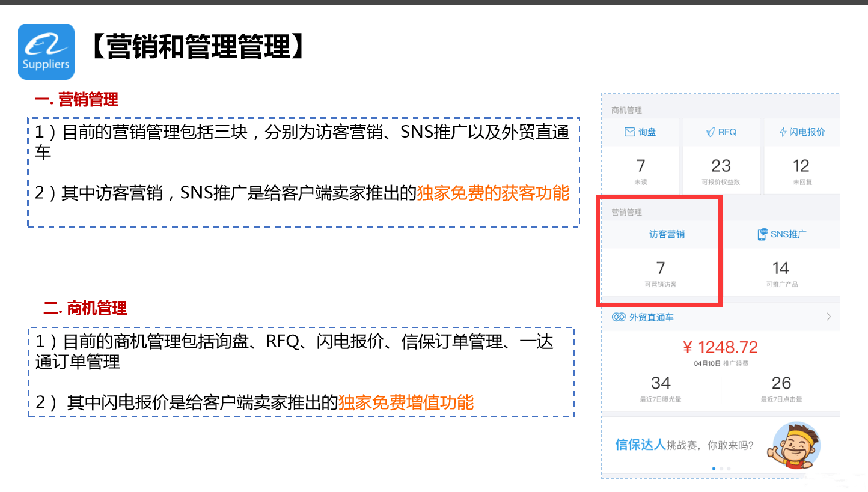Click the 04月10日 推广经费 label
The height and width of the screenshot is (492, 868).
pos(721,363)
